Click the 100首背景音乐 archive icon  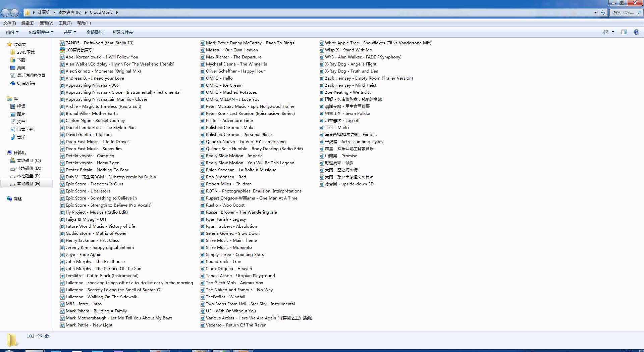(62, 50)
